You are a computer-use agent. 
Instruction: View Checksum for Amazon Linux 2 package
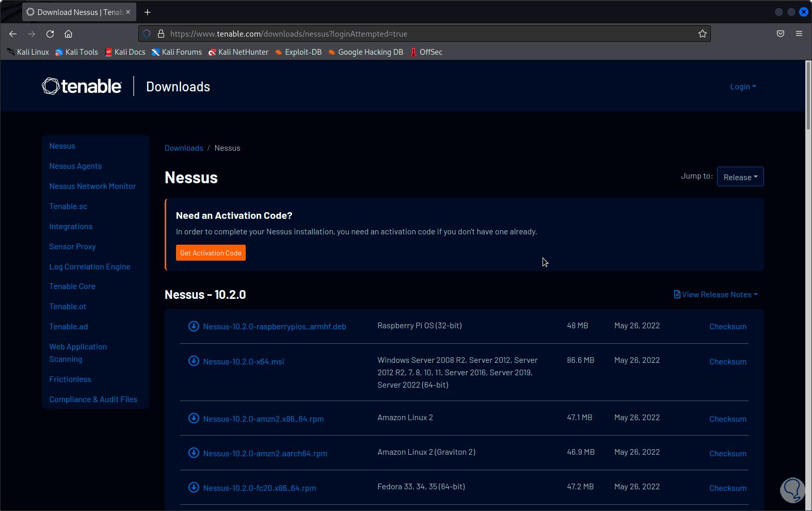point(728,419)
